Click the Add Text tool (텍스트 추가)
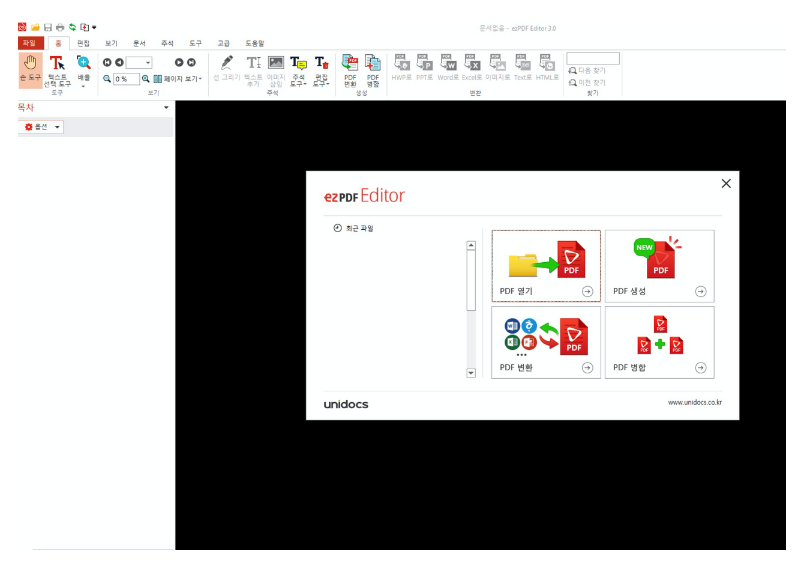This screenshot has width=800, height=563. click(254, 70)
